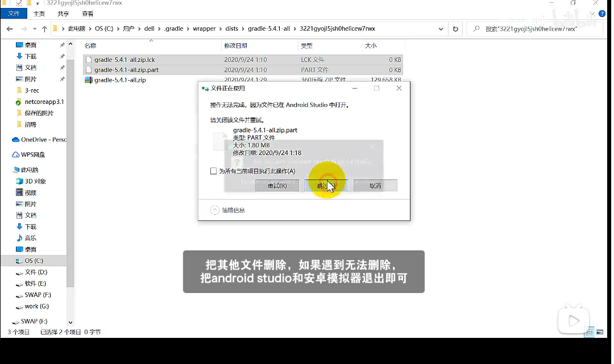Click the Forward navigation arrow
The width and height of the screenshot is (614, 364).
[24, 28]
